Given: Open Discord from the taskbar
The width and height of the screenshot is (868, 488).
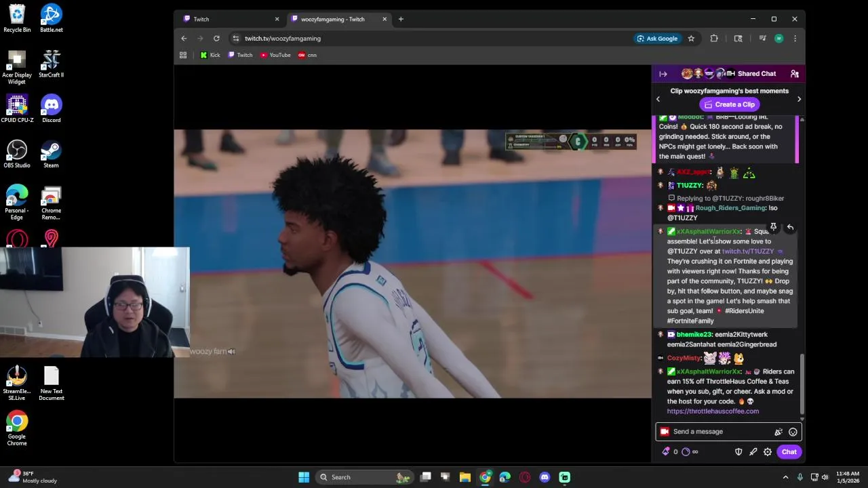Looking at the screenshot, I should [545, 477].
